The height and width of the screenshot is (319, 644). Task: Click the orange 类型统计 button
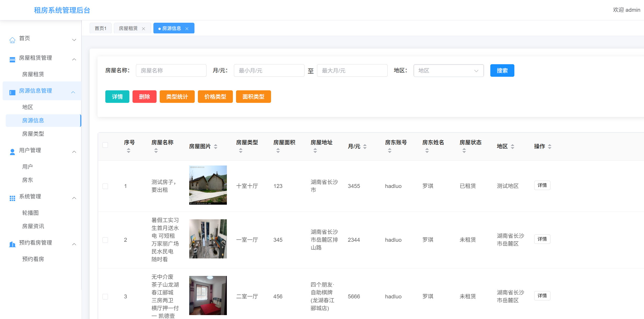pyautogui.click(x=177, y=97)
